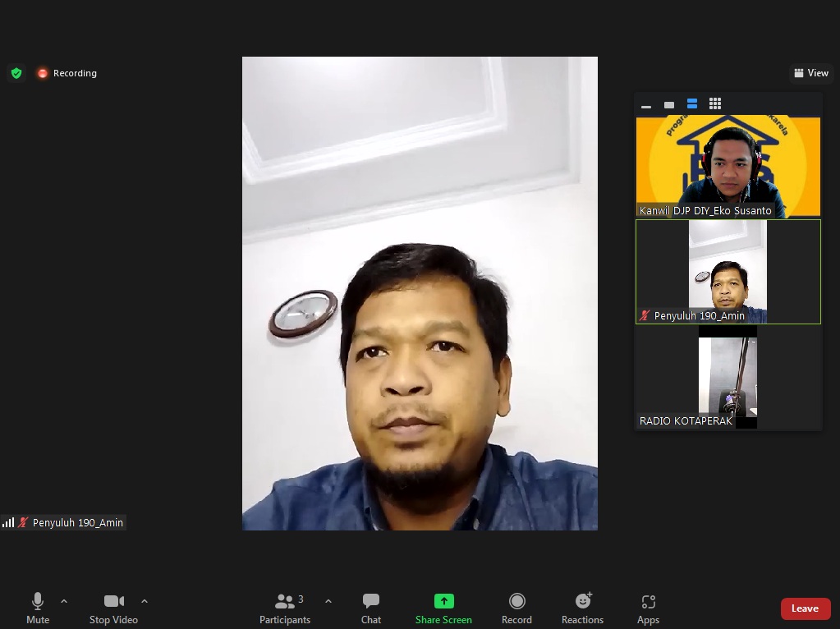
Task: Open the Apps panel
Action: tap(648, 608)
